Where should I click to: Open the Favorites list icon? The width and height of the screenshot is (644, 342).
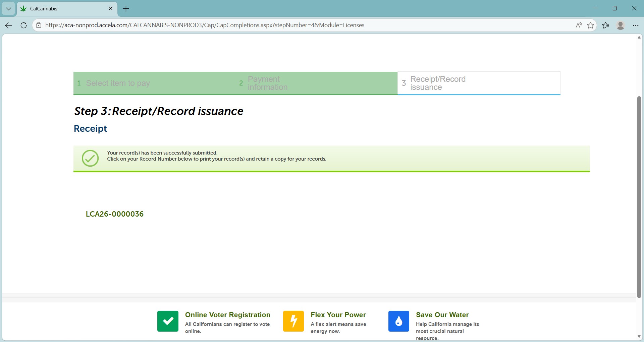click(606, 25)
